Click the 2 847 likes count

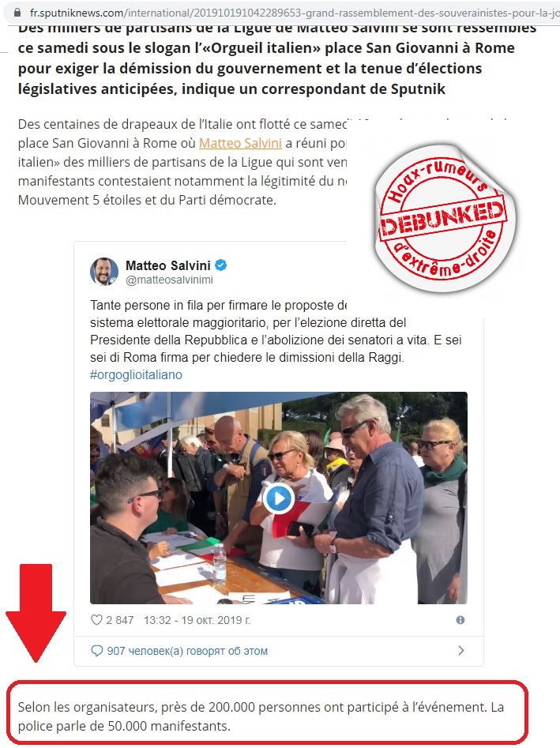click(120, 620)
